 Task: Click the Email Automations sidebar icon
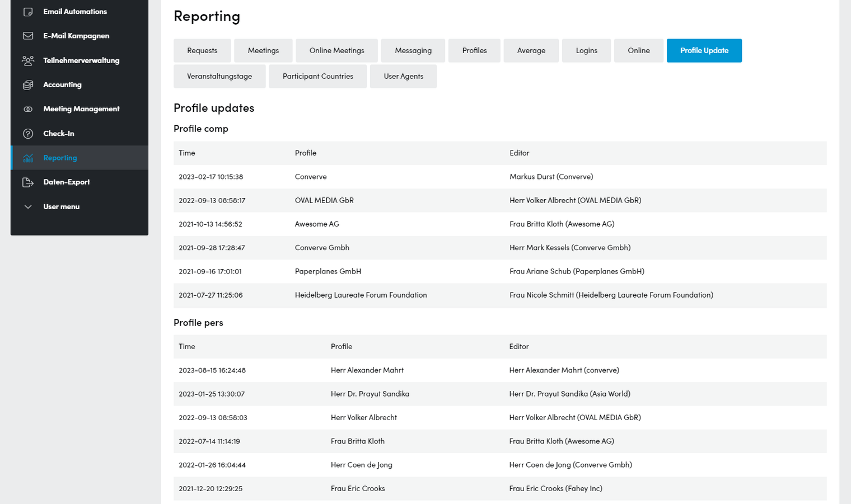28,12
